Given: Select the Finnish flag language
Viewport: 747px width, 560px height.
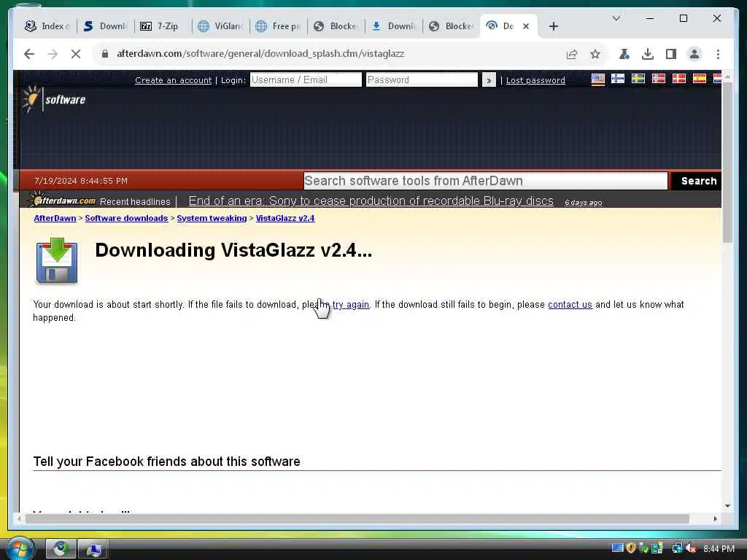Looking at the screenshot, I should click(x=618, y=79).
